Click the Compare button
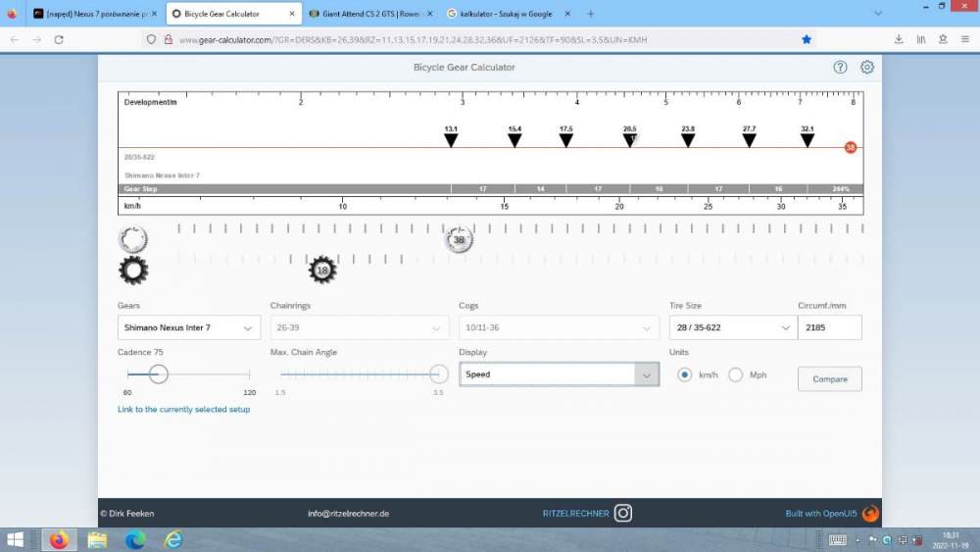 [829, 379]
